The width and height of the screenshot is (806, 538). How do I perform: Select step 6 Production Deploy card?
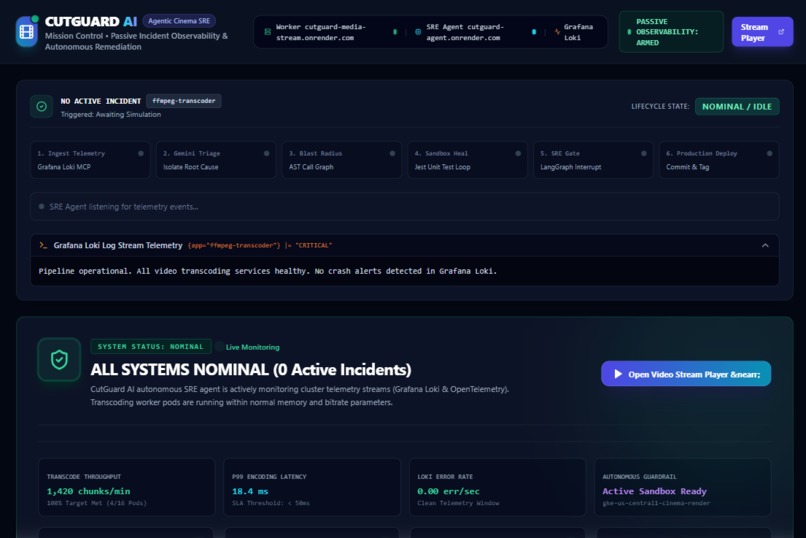[719, 160]
